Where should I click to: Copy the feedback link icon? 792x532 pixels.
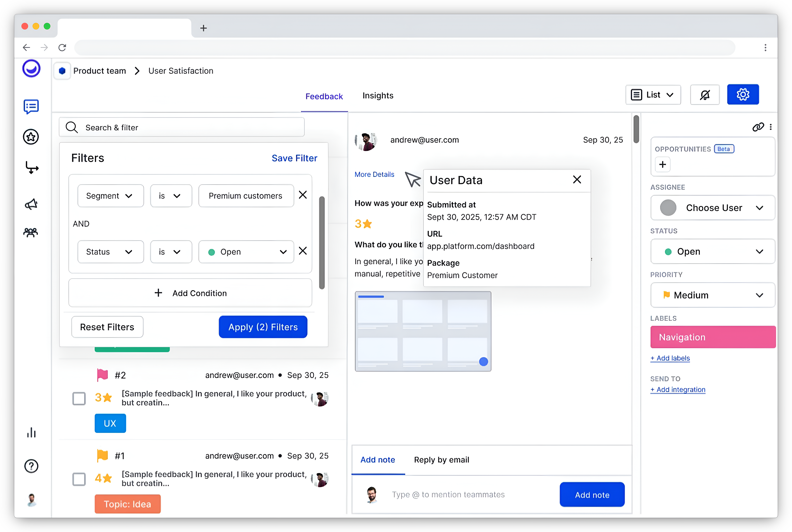(x=759, y=127)
